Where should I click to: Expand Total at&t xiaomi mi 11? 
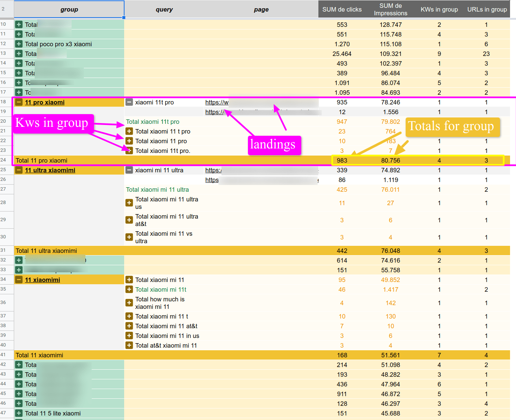tap(129, 345)
